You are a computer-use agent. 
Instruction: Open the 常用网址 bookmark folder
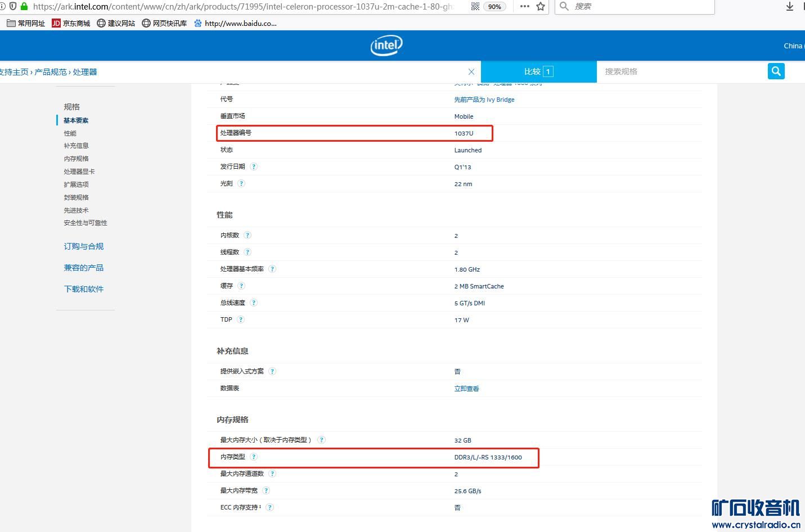pos(26,23)
